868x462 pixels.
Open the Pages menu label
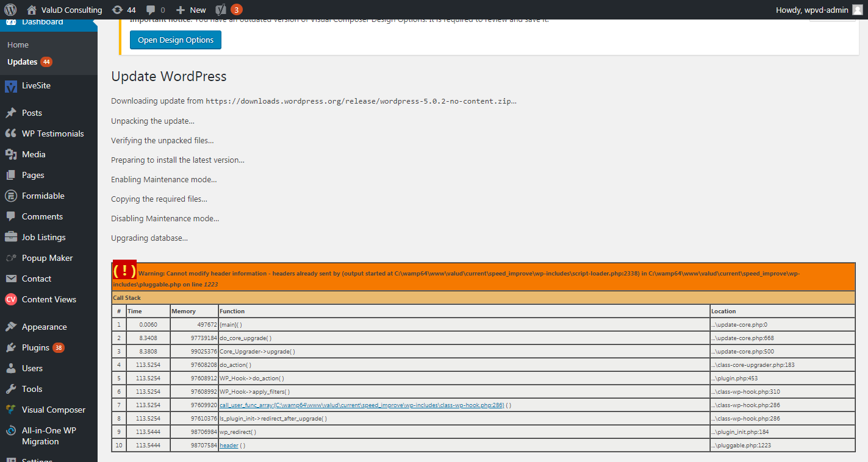pyautogui.click(x=33, y=175)
